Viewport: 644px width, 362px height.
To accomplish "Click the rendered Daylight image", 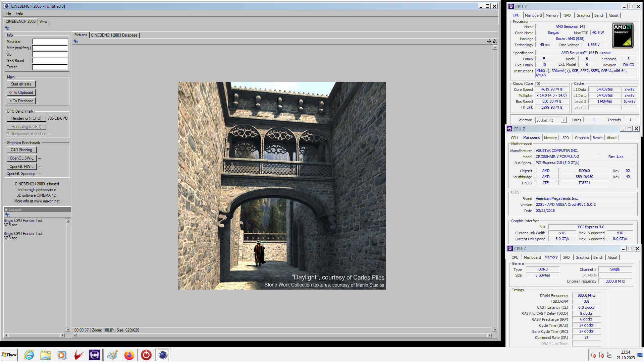I will pos(282,186).
